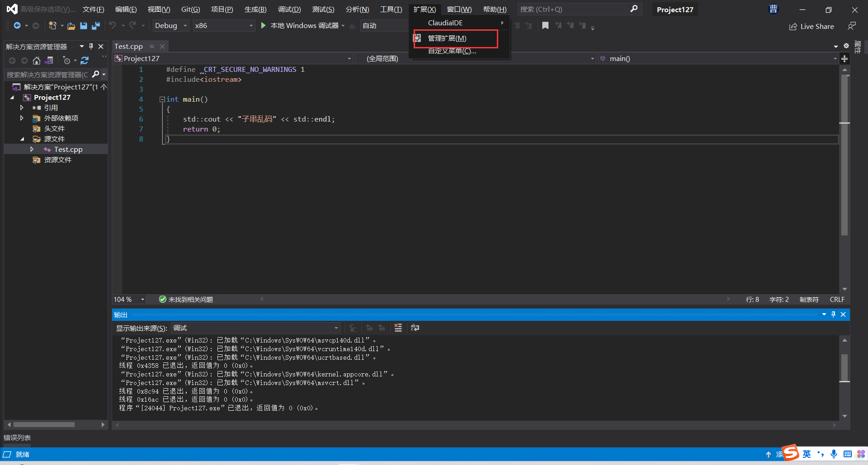Click the Home icon in Solution Explorer
868x465 pixels.
[37, 61]
